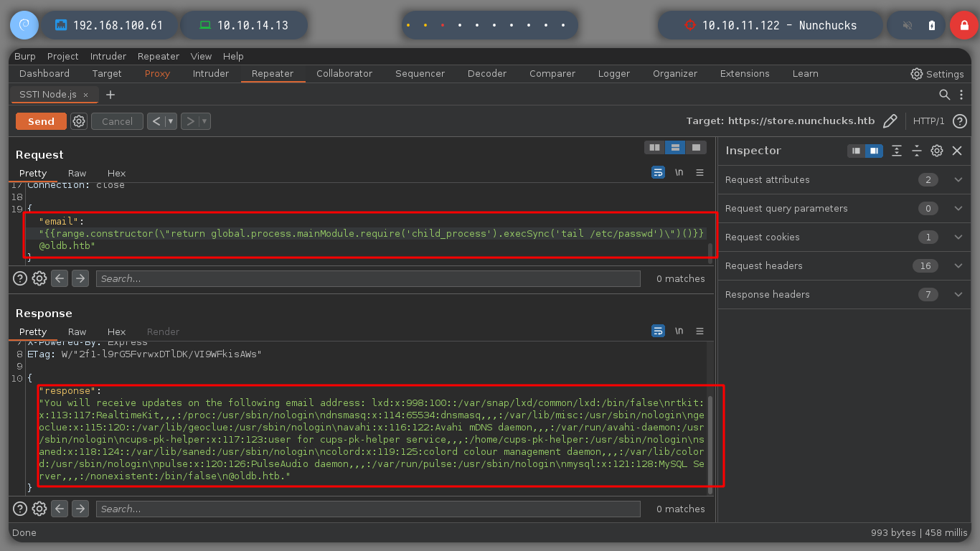Open the Intruder menu in menu bar
The width and height of the screenshot is (980, 551).
[108, 56]
